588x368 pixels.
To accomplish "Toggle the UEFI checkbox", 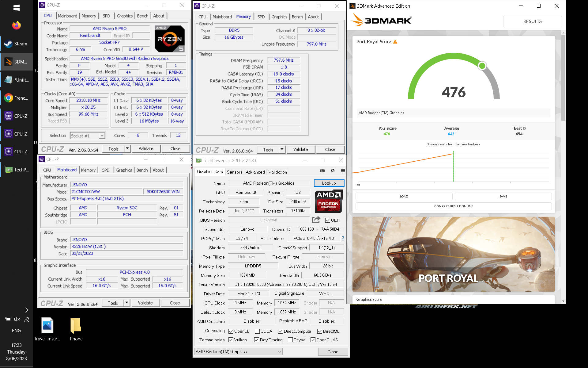I will (x=328, y=220).
